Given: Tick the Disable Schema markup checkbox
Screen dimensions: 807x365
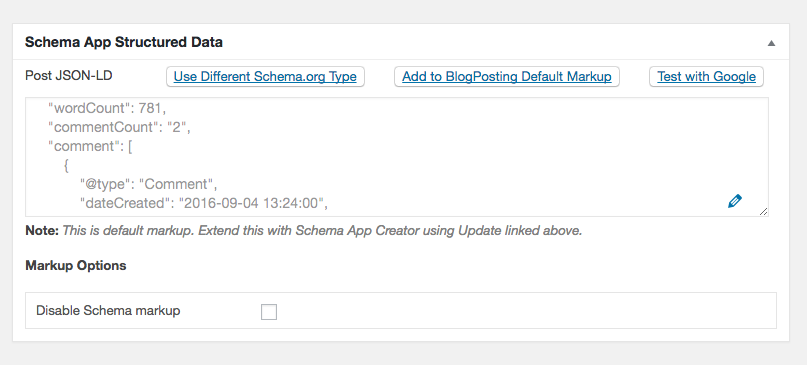Looking at the screenshot, I should [269, 311].
